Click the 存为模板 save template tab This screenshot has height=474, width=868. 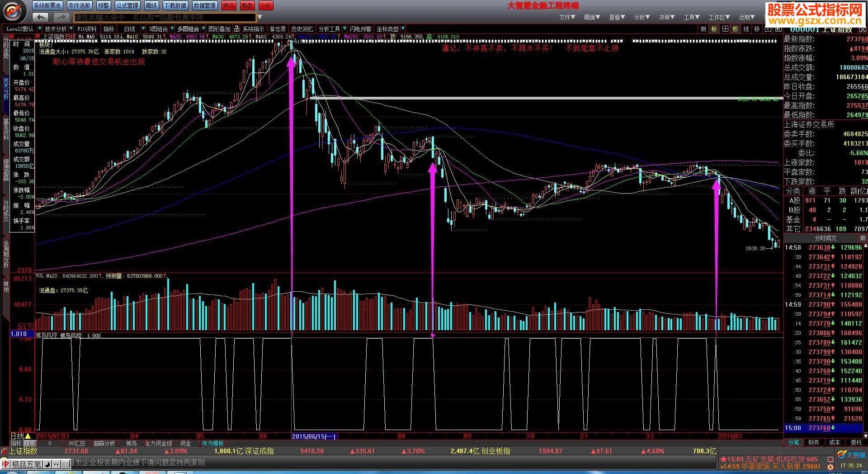click(x=212, y=444)
